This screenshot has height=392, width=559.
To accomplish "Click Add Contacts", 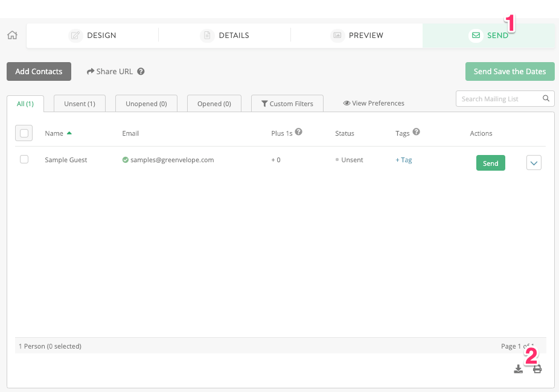I will (x=39, y=71).
